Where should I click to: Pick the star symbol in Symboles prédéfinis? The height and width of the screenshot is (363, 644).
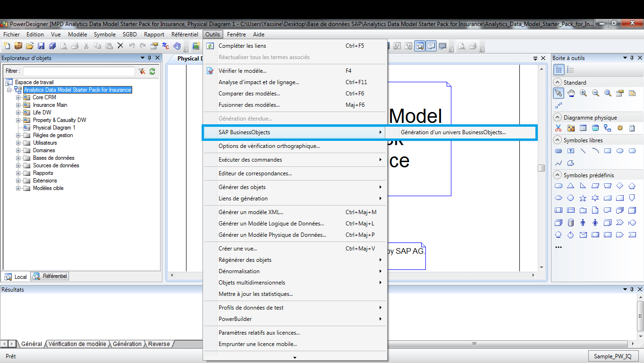[x=583, y=198]
